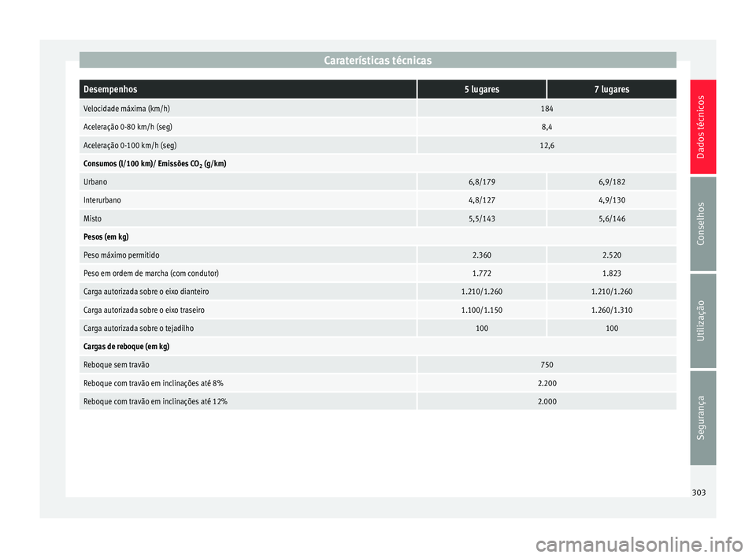The height and width of the screenshot is (558, 756).
Task: Click the value 5,6/146
Action: (612, 218)
